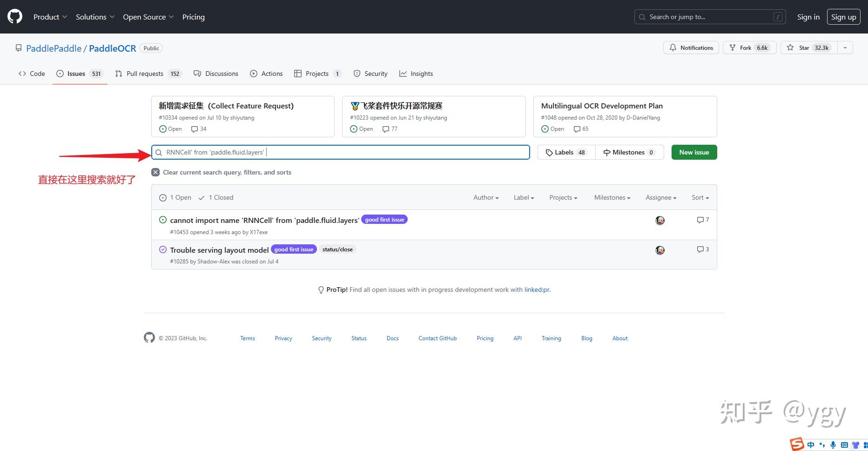Show the 1 Closed issues

pyautogui.click(x=215, y=197)
